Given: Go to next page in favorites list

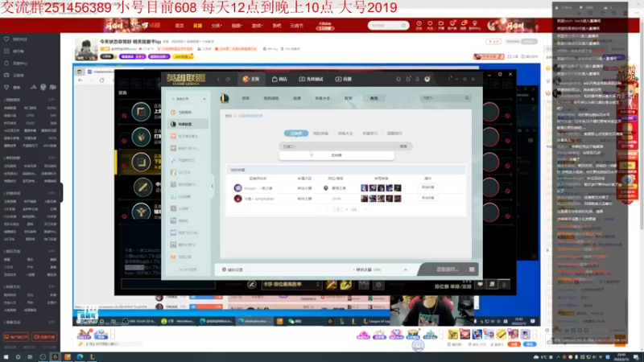Looking at the screenshot, I should point(365,210).
